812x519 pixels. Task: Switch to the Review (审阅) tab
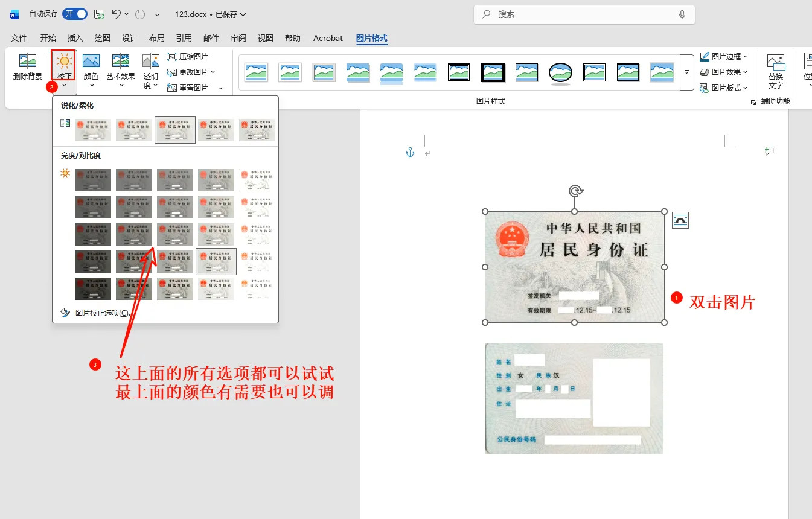tap(238, 38)
